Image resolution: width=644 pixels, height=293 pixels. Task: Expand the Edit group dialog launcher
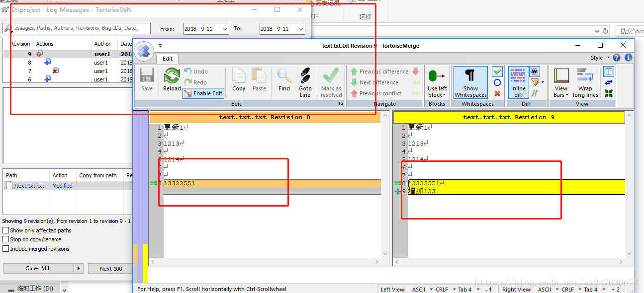341,104
